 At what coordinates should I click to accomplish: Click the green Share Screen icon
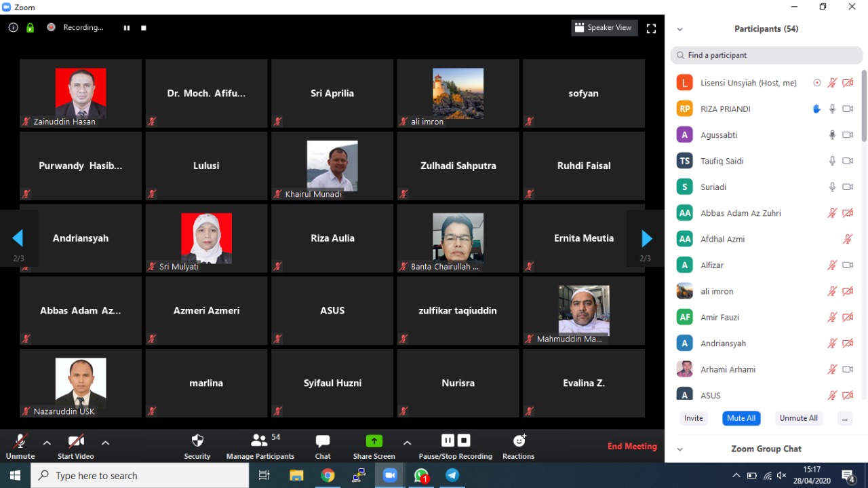[374, 441]
